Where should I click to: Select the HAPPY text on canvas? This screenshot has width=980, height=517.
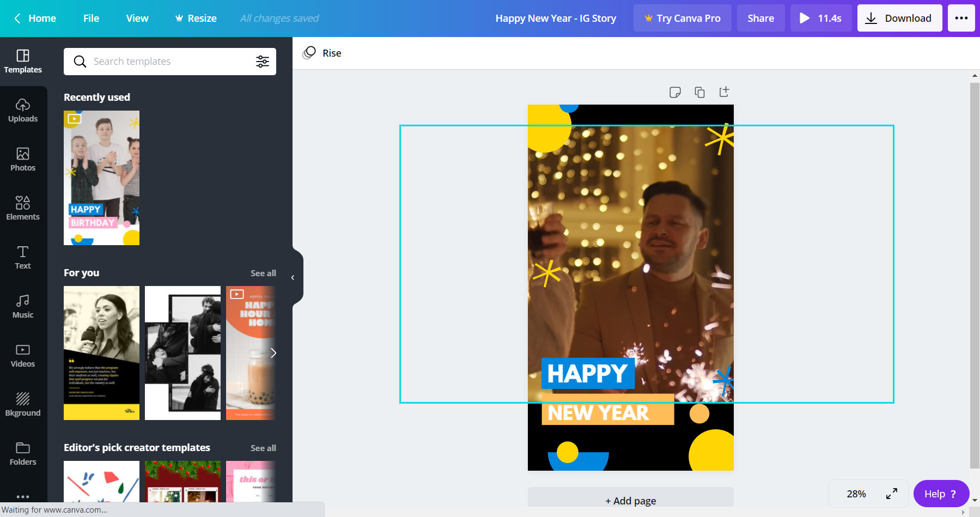[x=588, y=374]
